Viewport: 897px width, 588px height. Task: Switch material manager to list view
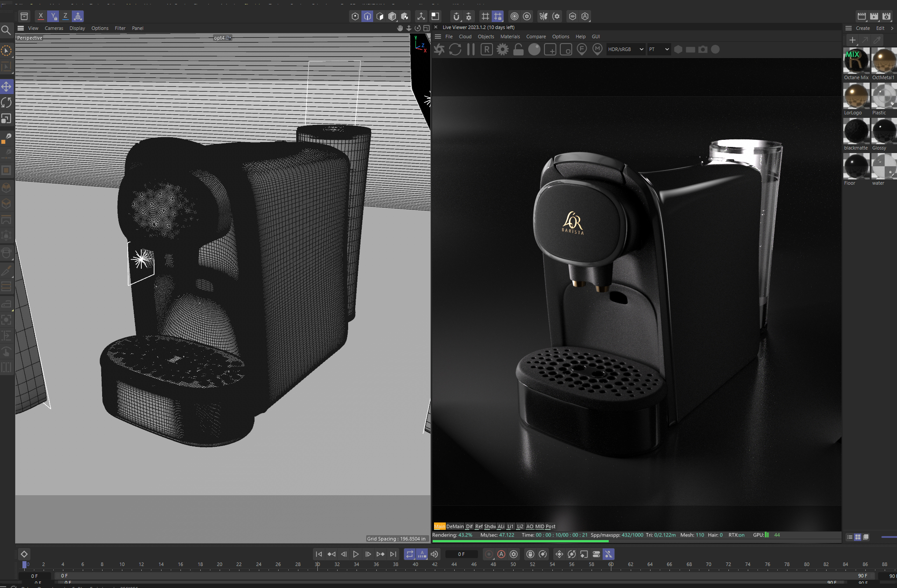pyautogui.click(x=850, y=537)
